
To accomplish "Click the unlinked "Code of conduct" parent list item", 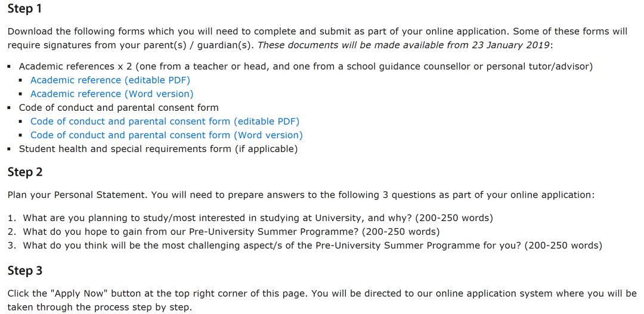I will click(119, 108).
